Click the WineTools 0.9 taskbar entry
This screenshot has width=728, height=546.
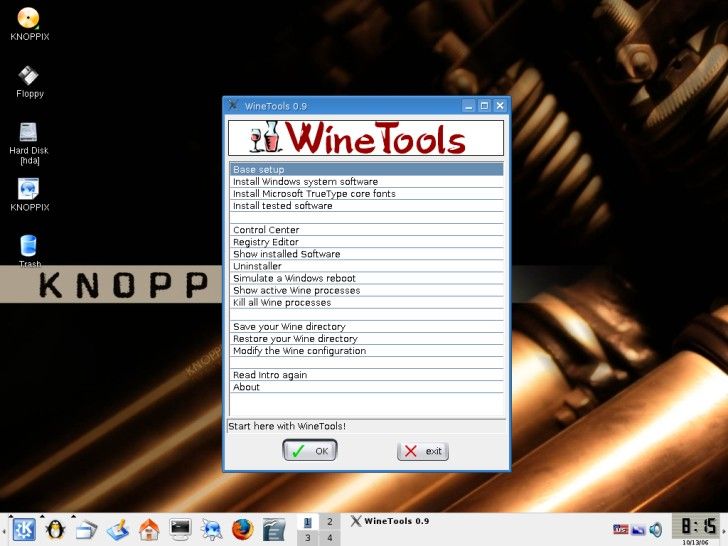point(390,521)
